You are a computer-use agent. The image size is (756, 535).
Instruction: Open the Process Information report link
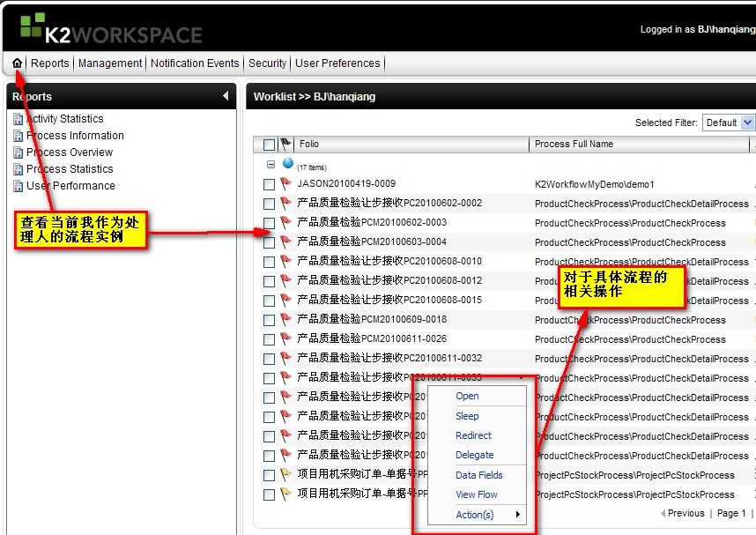[x=75, y=136]
